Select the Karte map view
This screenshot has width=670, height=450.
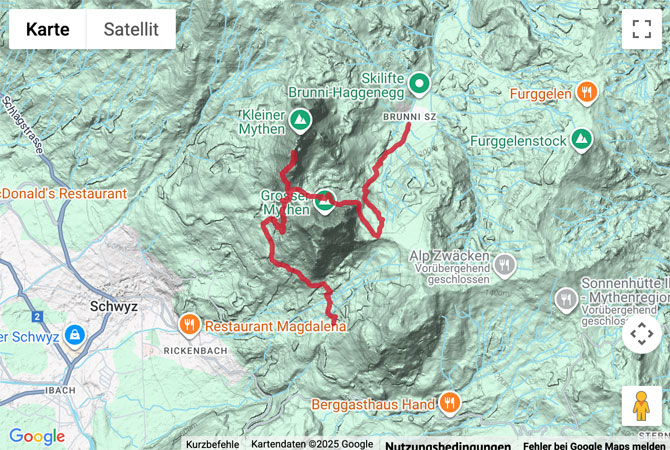click(47, 29)
